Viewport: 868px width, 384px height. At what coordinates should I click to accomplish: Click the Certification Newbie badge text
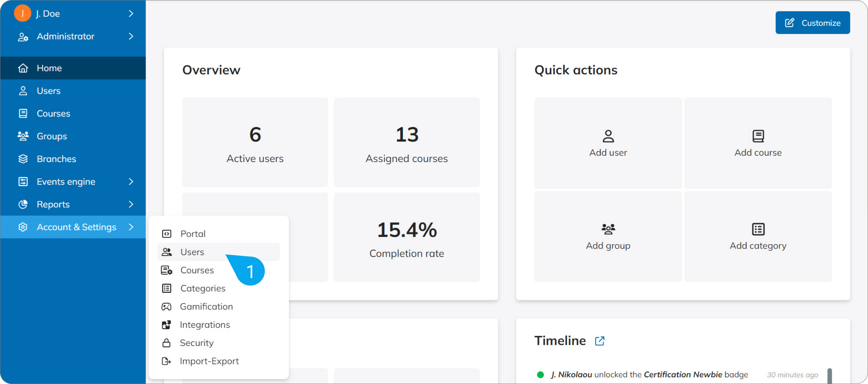click(x=683, y=375)
